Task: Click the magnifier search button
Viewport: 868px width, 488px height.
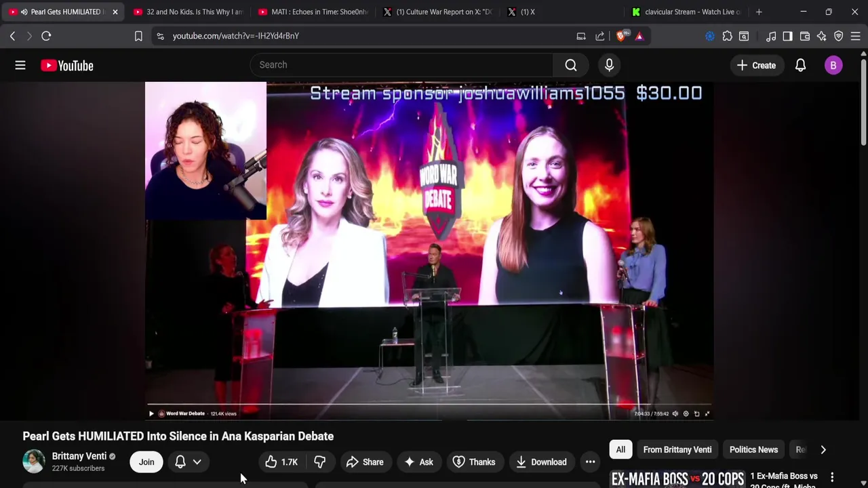Action: 571,65
